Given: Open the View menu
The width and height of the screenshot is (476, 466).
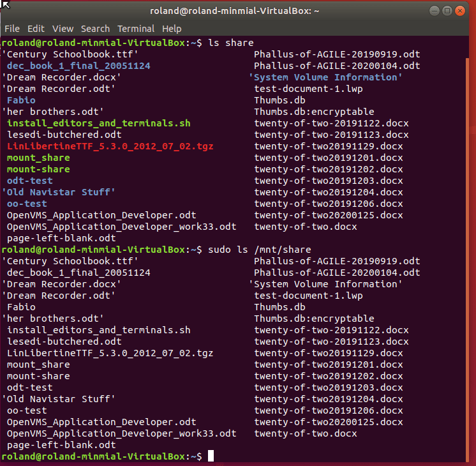Looking at the screenshot, I should click(63, 29).
